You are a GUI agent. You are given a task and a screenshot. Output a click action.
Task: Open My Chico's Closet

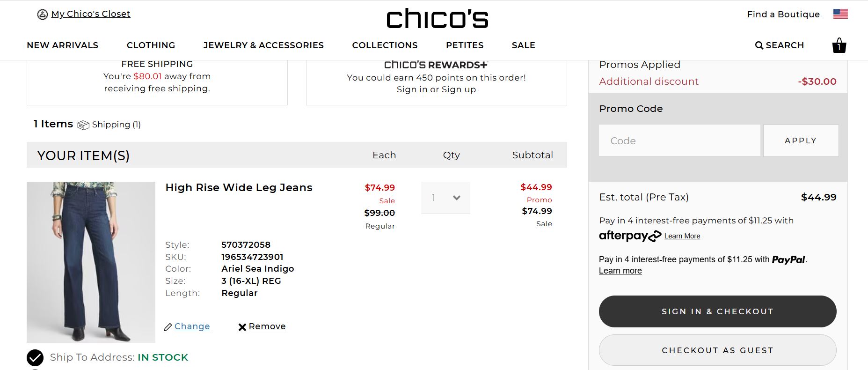pyautogui.click(x=90, y=14)
